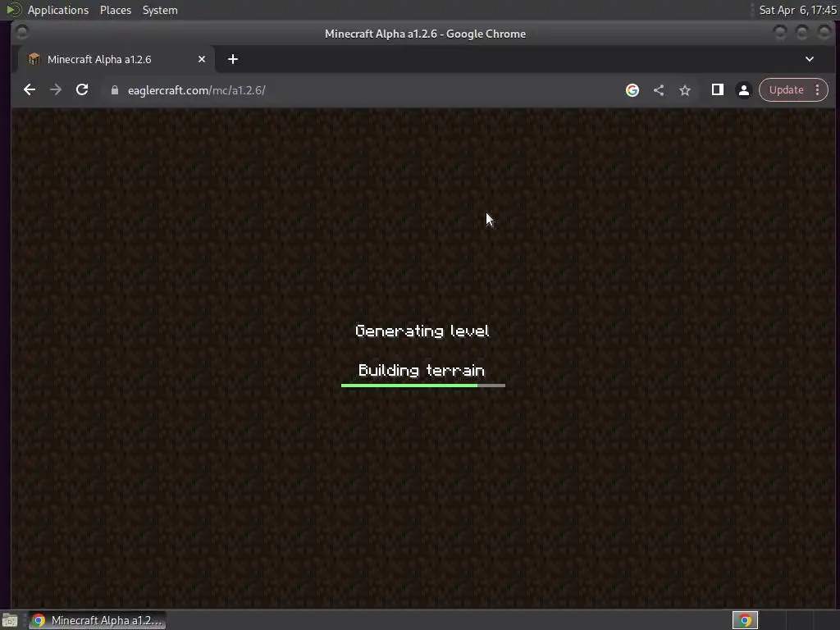Click the Minecraft favicon on the tab
This screenshot has height=630, width=840.
(34, 59)
